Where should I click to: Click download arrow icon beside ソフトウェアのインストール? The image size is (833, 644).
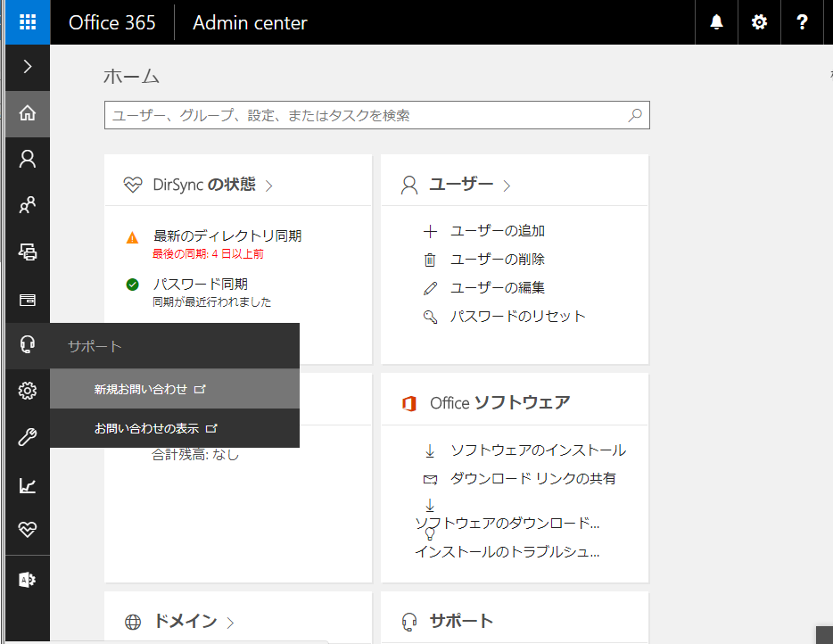430,451
